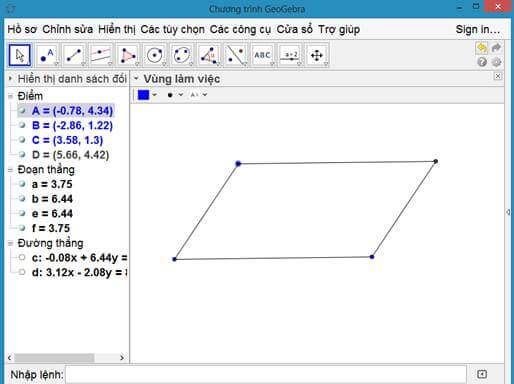
Task: Choose the Line through two points tool
Action: click(x=74, y=55)
